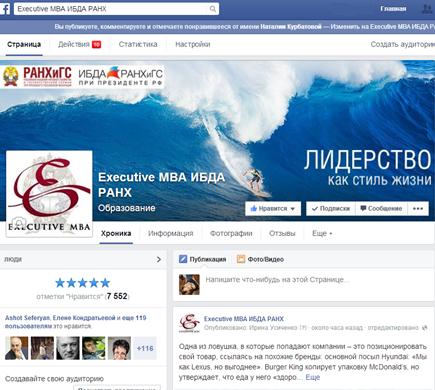Image resolution: width=435 pixels, height=390 pixels.
Task: Click Изменить на Executive MBA ИБДА link
Action: [383, 27]
